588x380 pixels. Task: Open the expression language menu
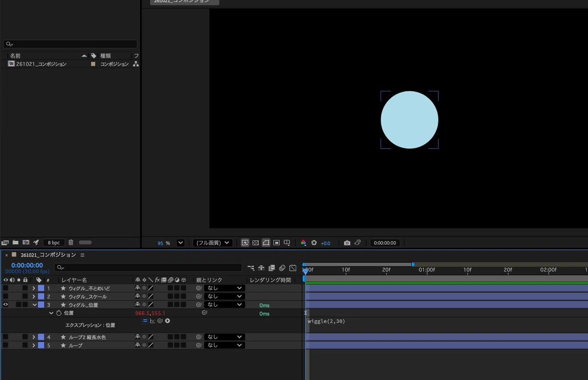[x=167, y=321]
